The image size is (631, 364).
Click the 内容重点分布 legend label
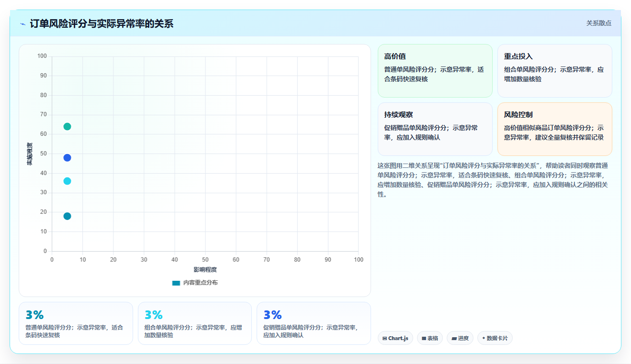click(200, 283)
